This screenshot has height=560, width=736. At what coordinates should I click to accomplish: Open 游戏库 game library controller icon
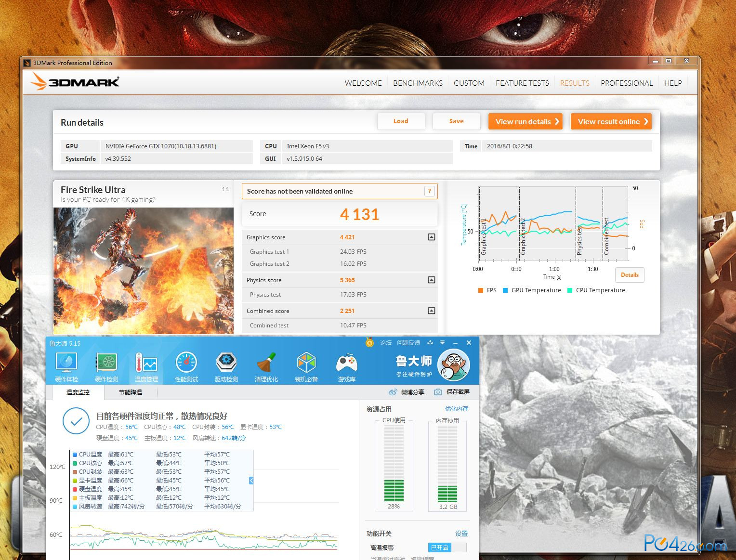click(347, 367)
